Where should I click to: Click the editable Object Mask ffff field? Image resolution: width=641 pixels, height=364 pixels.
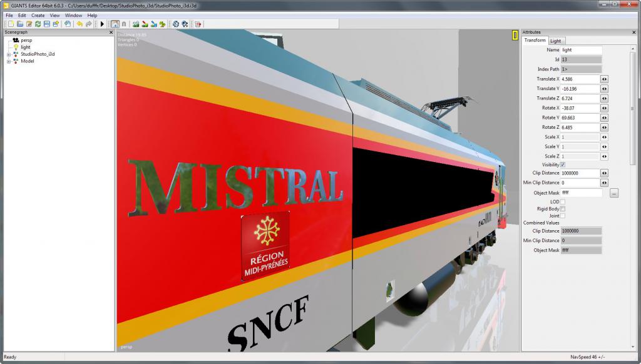tap(582, 193)
